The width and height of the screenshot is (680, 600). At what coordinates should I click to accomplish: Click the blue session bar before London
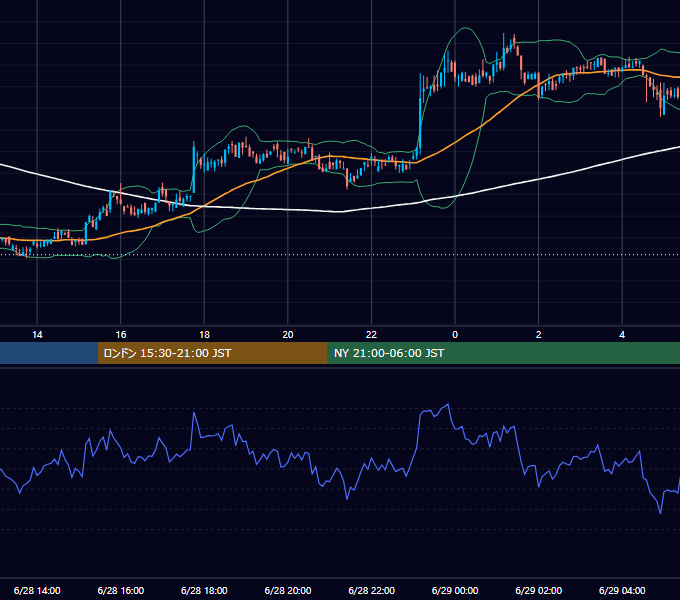(49, 353)
